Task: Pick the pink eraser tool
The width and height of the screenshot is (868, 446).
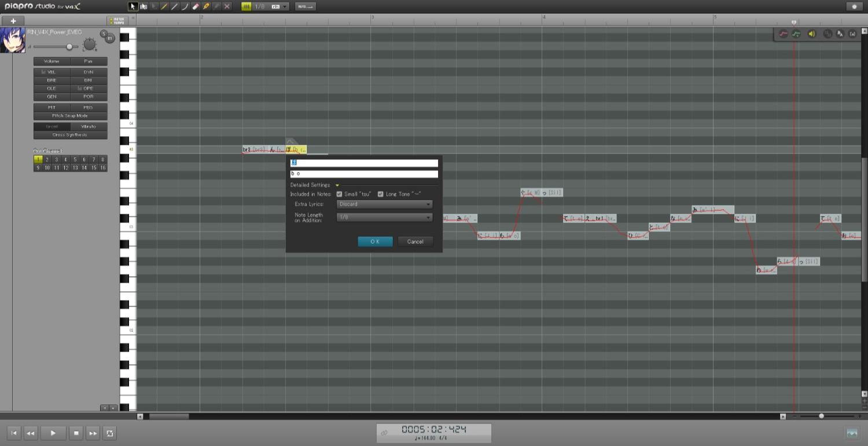Action: [195, 6]
